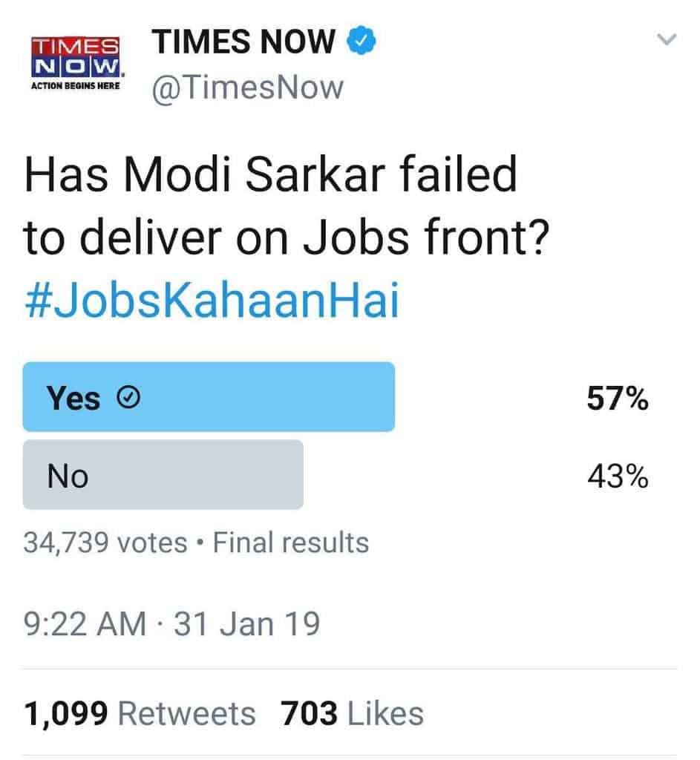This screenshot has width=700, height=760.
Task: Click the blue verified badge
Action: pyautogui.click(x=362, y=41)
